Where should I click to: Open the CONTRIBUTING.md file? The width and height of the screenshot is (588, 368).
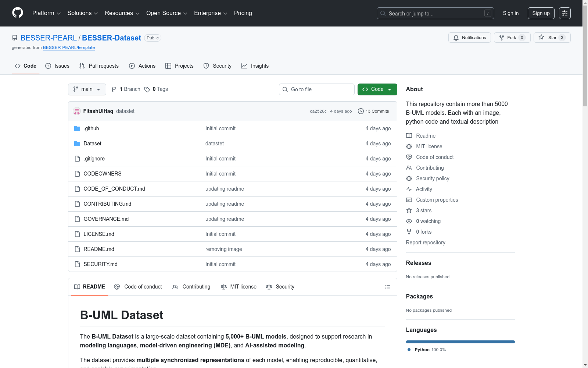(107, 204)
